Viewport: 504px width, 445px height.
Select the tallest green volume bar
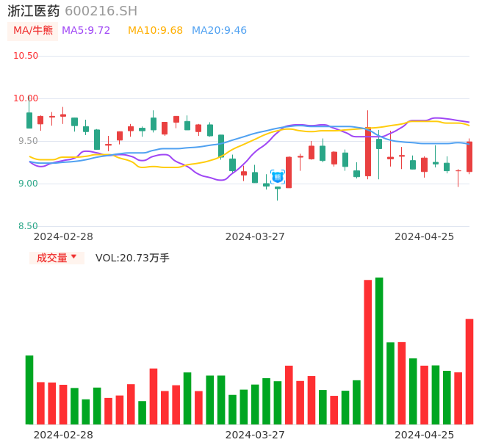(379, 350)
